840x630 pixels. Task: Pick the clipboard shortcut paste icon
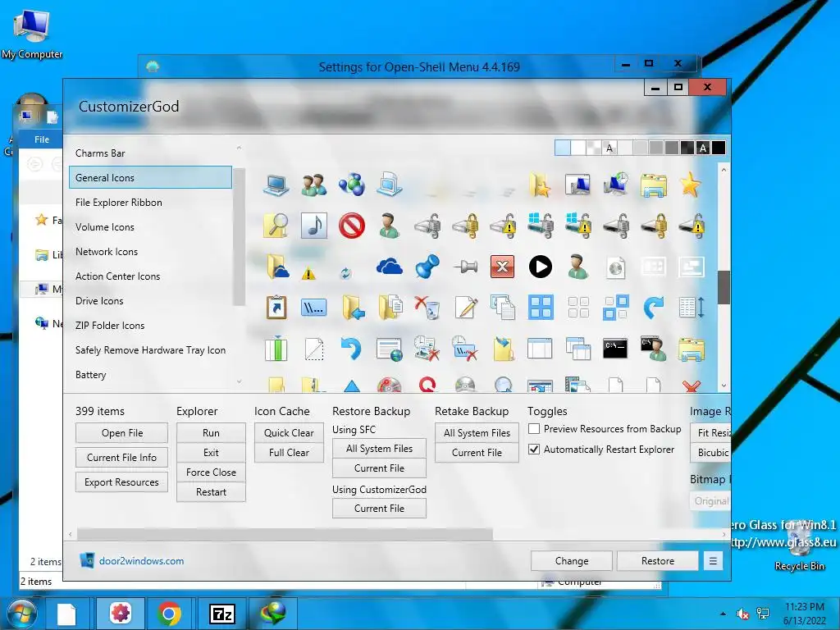point(276,308)
